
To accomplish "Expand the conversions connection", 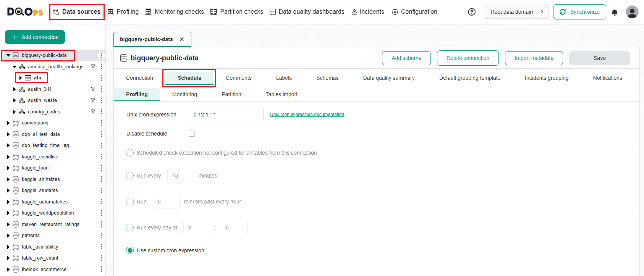I will coord(8,123).
